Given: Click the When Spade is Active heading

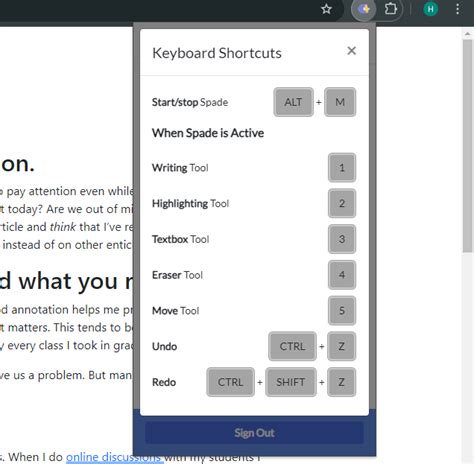Looking at the screenshot, I should coord(208,133).
